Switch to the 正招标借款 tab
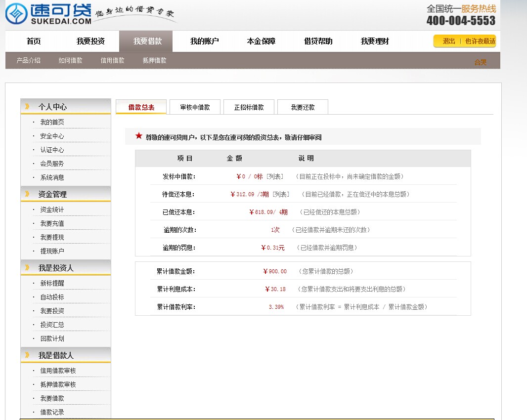Image resolution: width=527 pixels, height=420 pixels. click(249, 107)
